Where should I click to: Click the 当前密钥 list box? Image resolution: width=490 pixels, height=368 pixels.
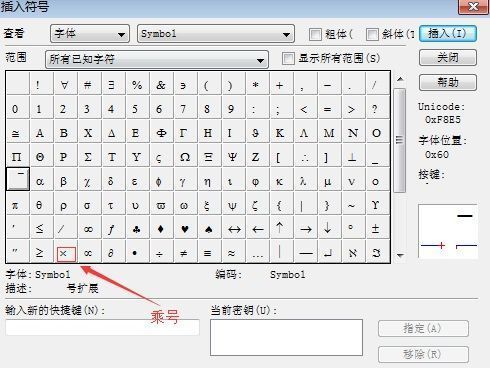point(286,337)
